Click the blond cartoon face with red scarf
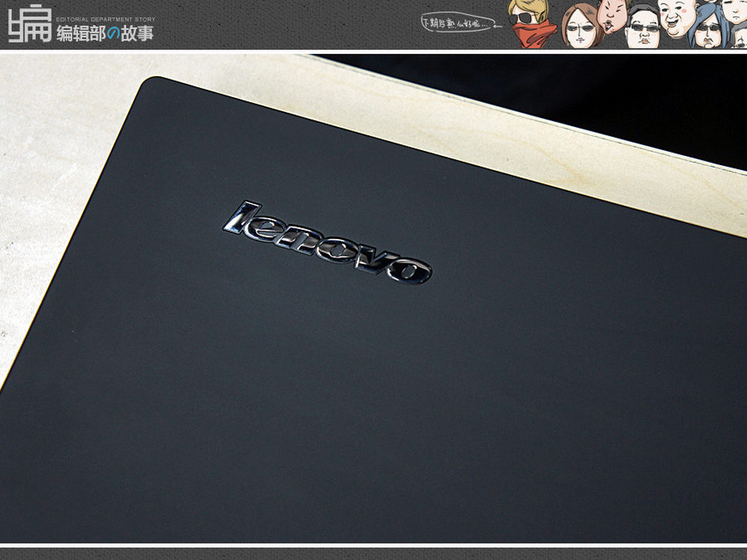 pos(530,24)
